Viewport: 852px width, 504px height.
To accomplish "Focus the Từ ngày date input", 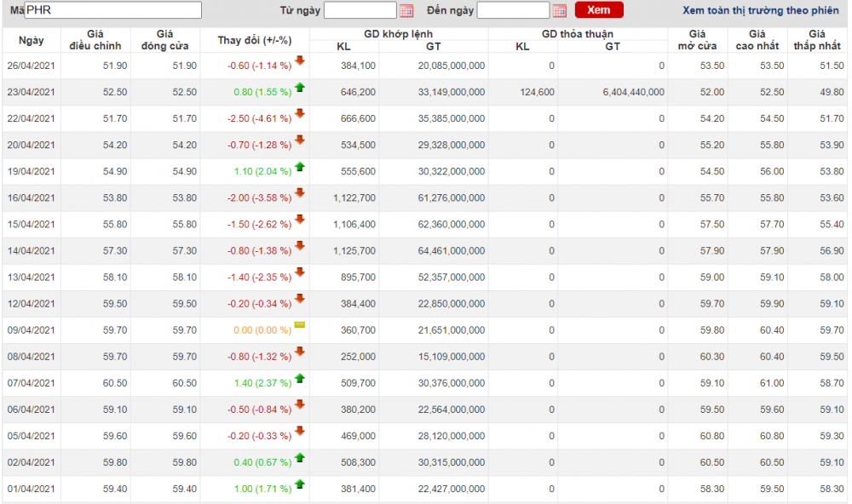I will (x=360, y=9).
